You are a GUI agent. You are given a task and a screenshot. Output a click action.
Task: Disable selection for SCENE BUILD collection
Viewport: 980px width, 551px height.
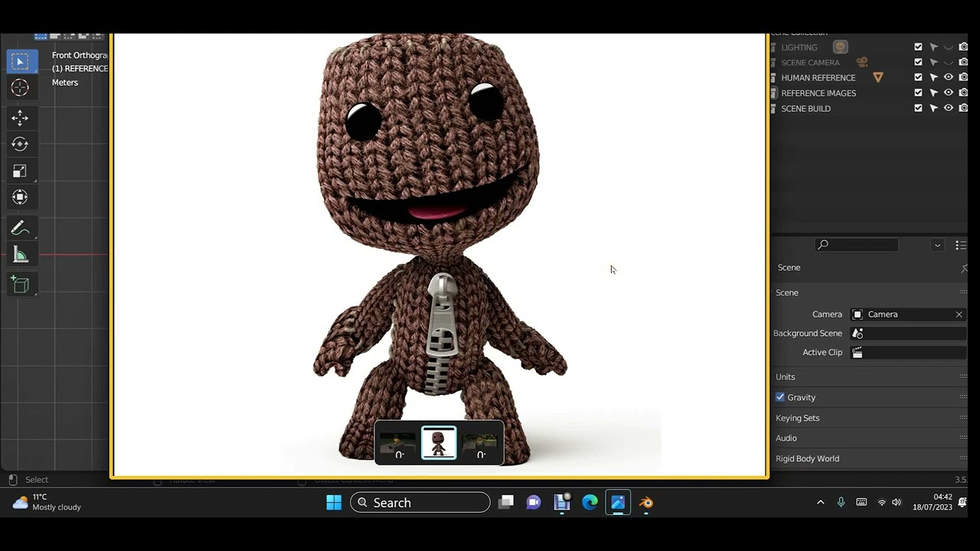coord(933,108)
